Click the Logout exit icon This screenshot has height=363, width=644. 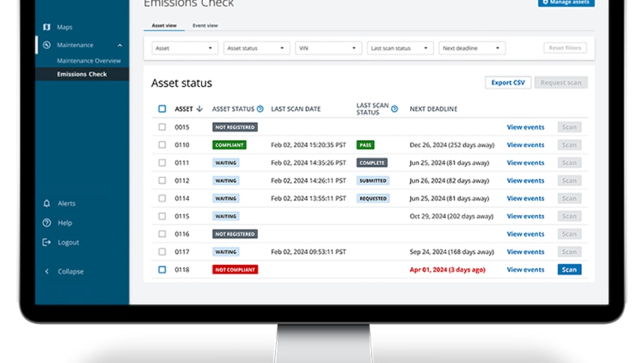coord(47,242)
